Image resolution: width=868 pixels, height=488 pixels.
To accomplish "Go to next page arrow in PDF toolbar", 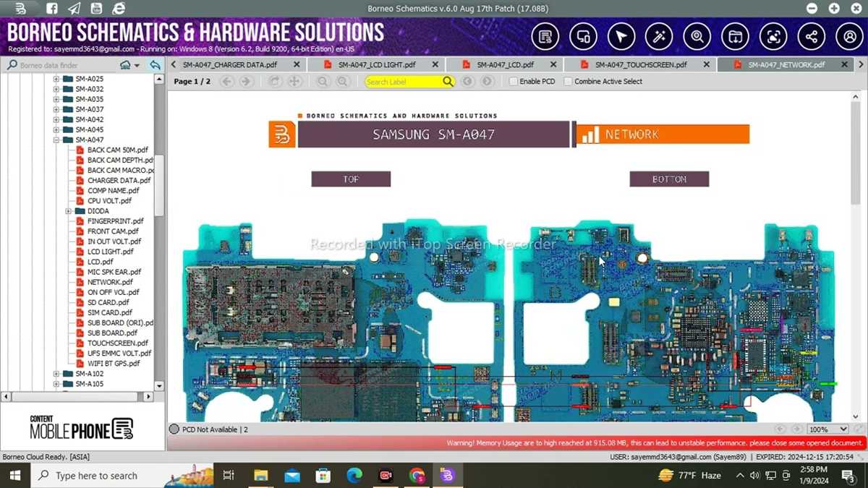I will (x=246, y=82).
